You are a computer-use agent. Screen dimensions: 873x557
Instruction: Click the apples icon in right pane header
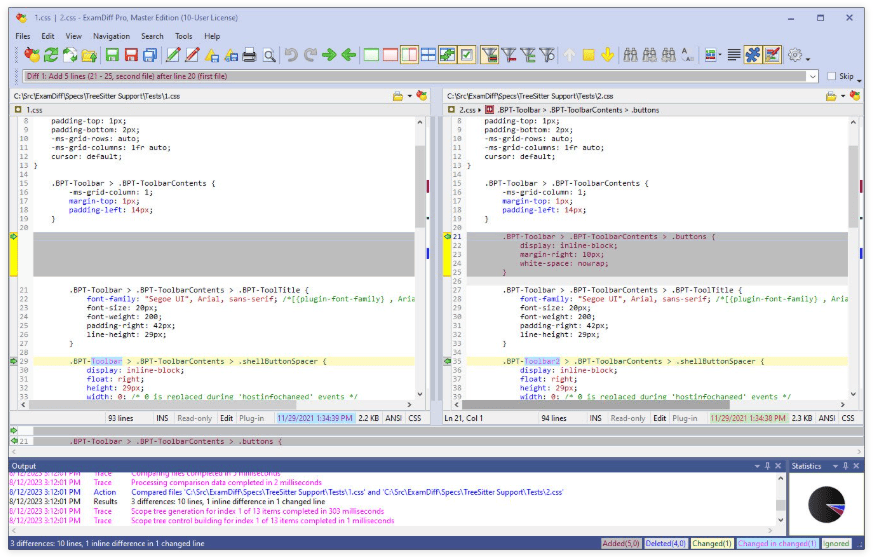pos(855,96)
